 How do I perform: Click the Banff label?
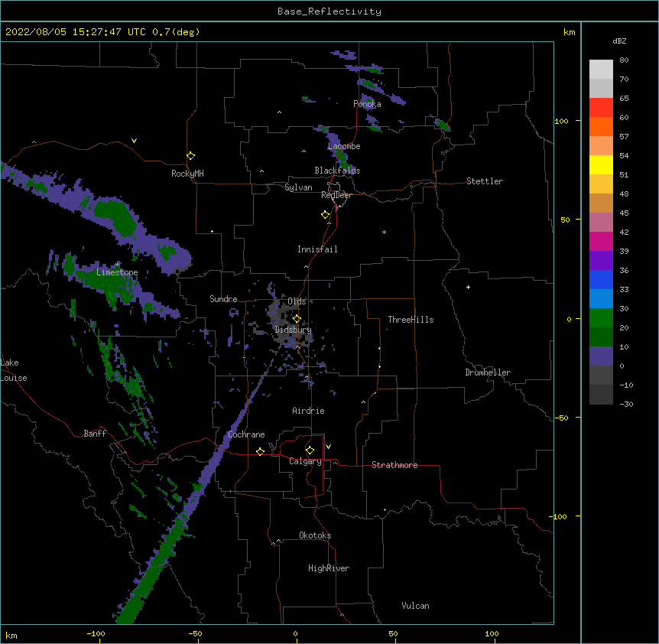point(95,434)
